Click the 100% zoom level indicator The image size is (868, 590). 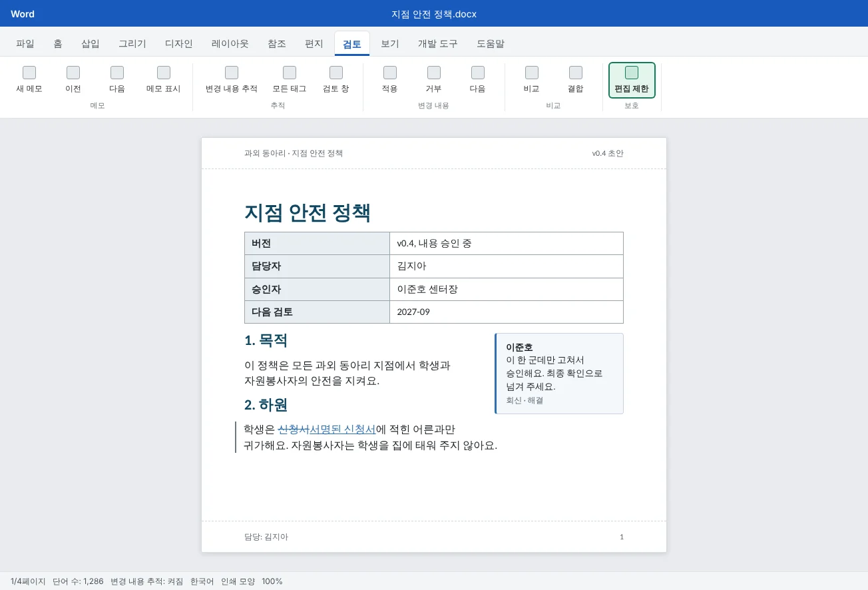tap(272, 581)
